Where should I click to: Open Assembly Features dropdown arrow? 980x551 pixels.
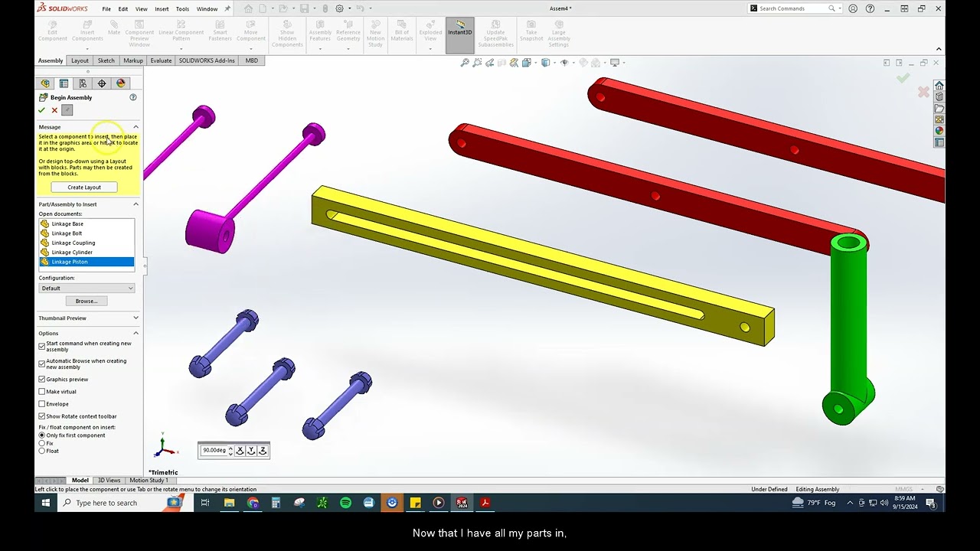coord(320,49)
